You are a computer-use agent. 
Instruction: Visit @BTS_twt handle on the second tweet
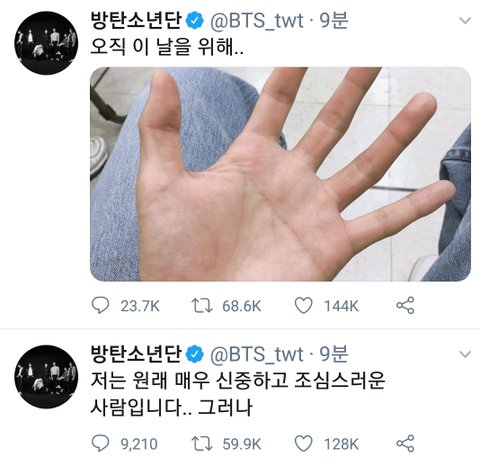pos(257,354)
